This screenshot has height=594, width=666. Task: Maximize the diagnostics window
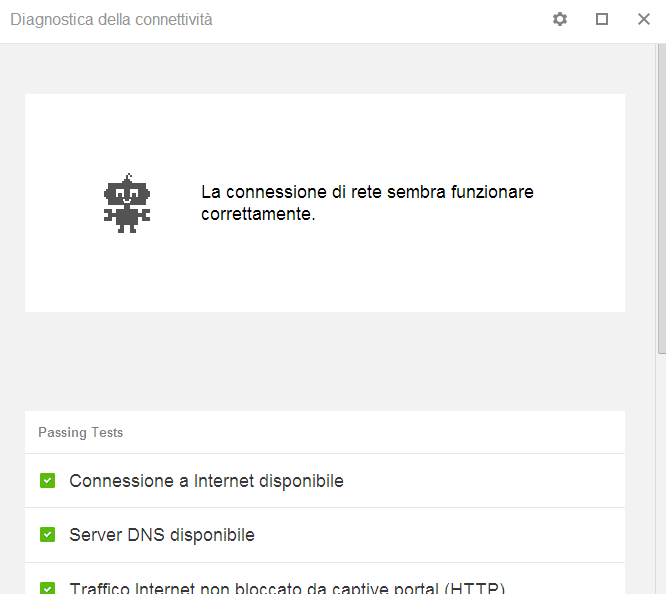tap(602, 19)
